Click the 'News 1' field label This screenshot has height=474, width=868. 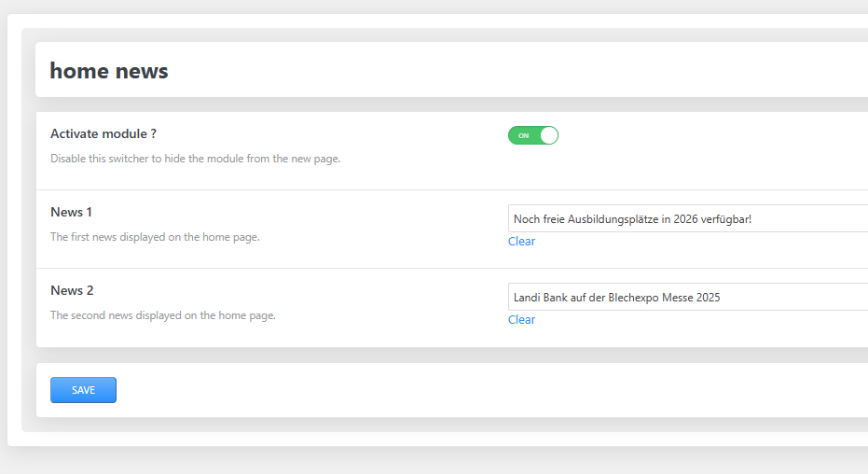[x=71, y=212]
